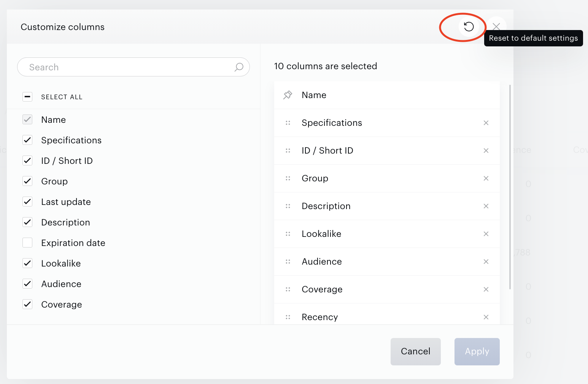Click the search magnifier icon
The image size is (588, 384).
point(239,67)
